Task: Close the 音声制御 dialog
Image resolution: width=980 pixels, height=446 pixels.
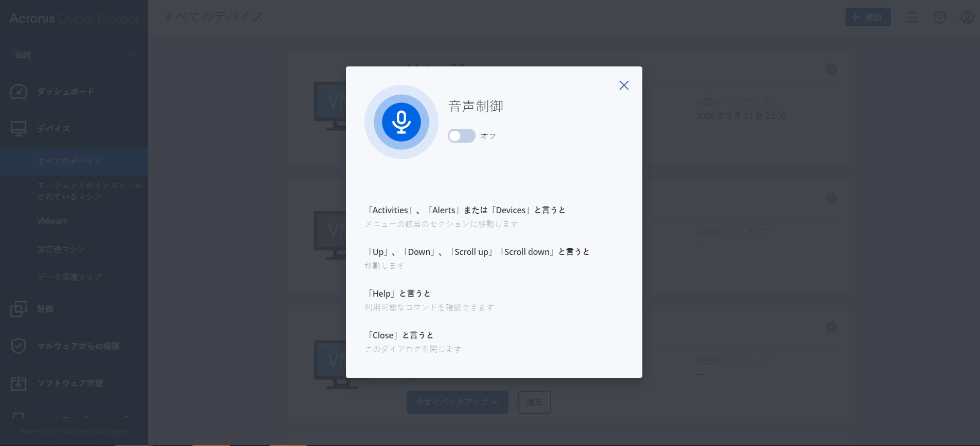Action: coord(624,85)
